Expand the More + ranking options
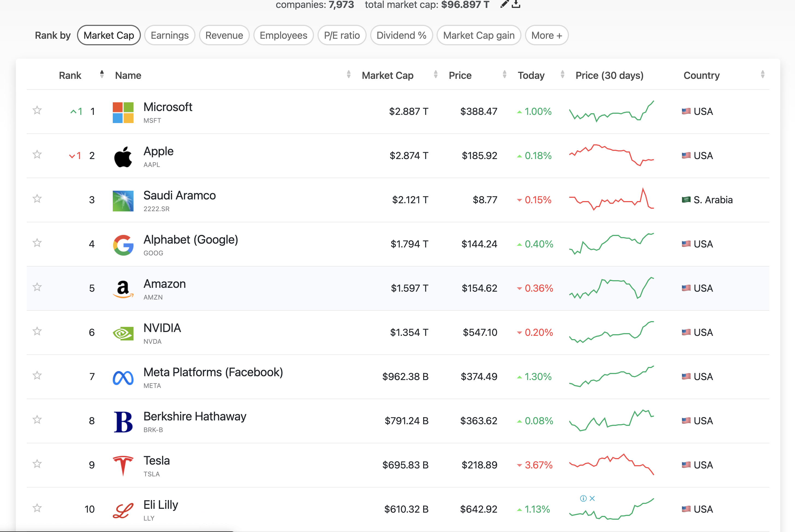The image size is (795, 532). pyautogui.click(x=547, y=35)
